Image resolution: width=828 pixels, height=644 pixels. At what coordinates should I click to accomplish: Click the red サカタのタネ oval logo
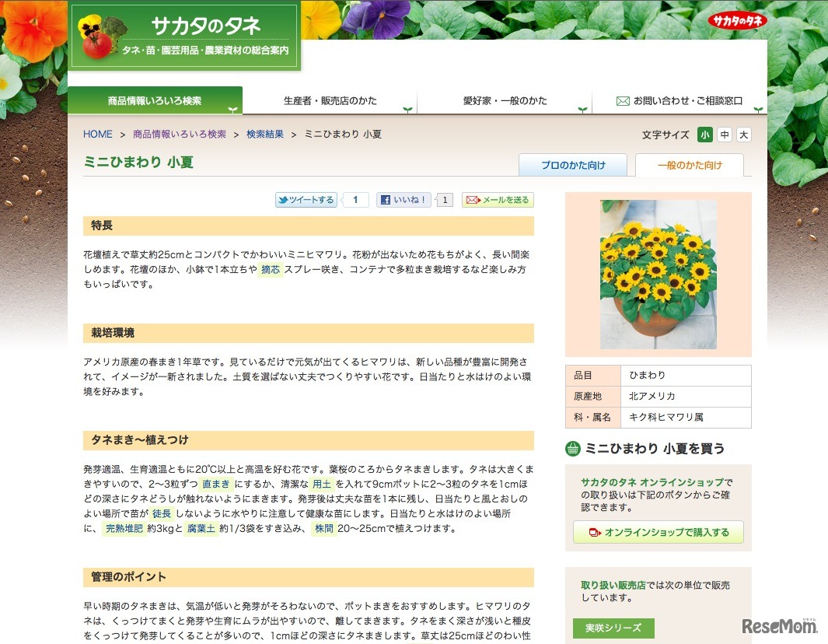(x=737, y=20)
